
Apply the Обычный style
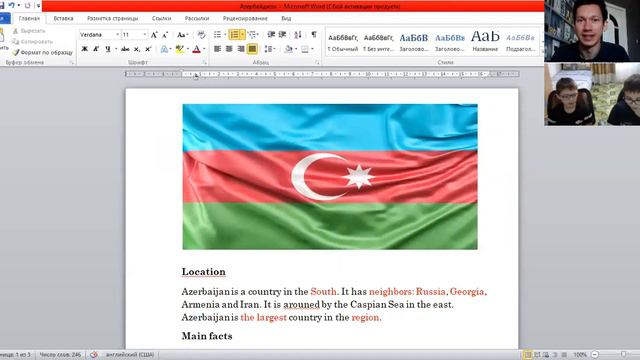tap(343, 42)
